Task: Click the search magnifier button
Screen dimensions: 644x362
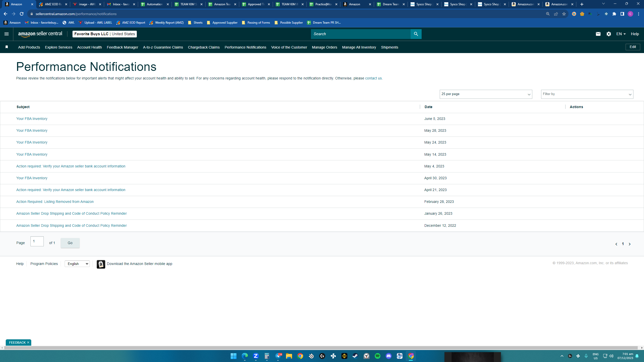Action: click(x=416, y=34)
